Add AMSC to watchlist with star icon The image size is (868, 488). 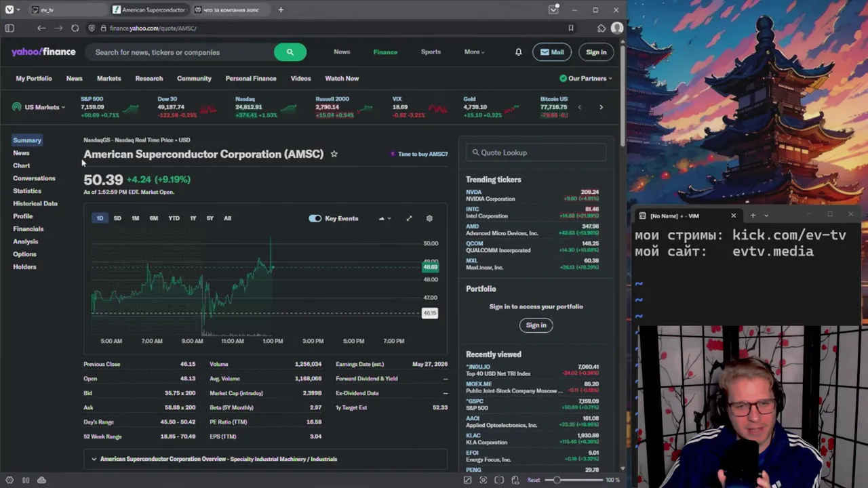point(334,154)
